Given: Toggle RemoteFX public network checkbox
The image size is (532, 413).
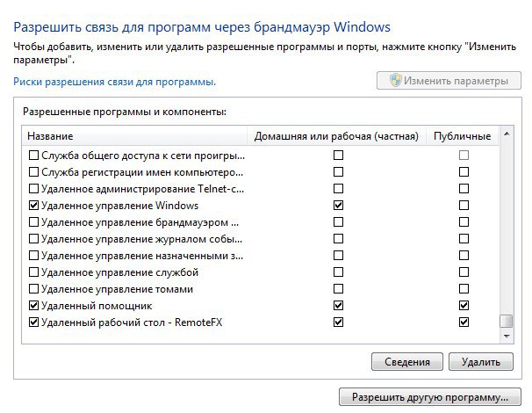Looking at the screenshot, I should coord(464,322).
